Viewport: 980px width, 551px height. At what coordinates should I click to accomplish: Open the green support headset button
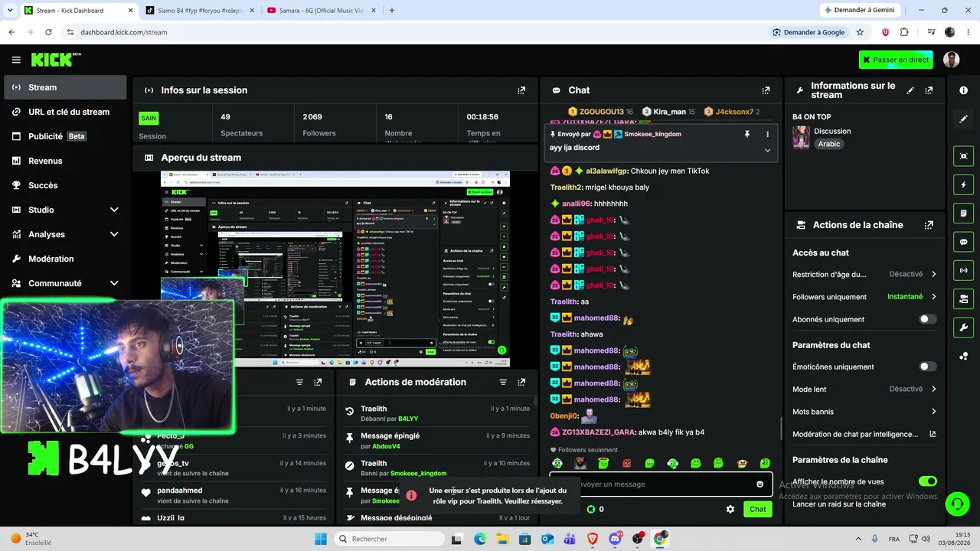(x=956, y=504)
